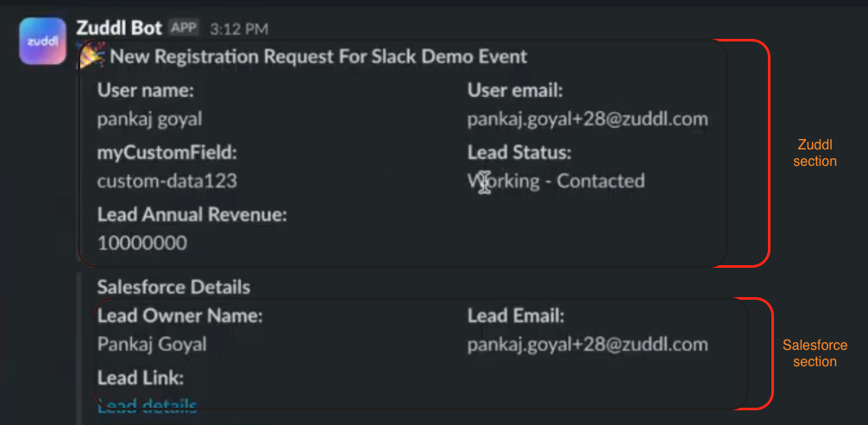Open the Zuddl Bot sender name

pyautogui.click(x=119, y=29)
